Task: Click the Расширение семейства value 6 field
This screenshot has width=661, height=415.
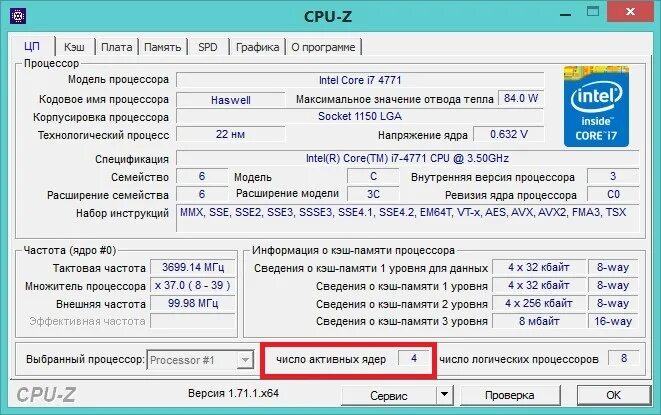Action: coord(202,194)
